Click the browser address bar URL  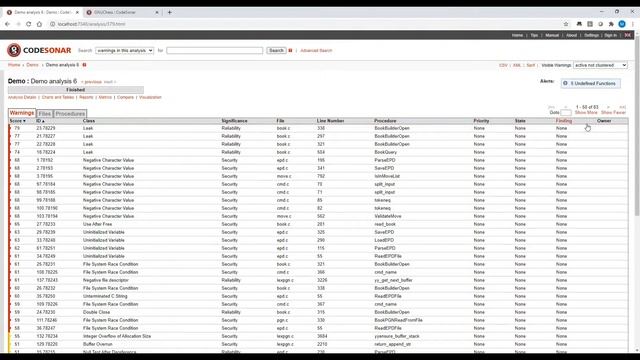pos(91,24)
